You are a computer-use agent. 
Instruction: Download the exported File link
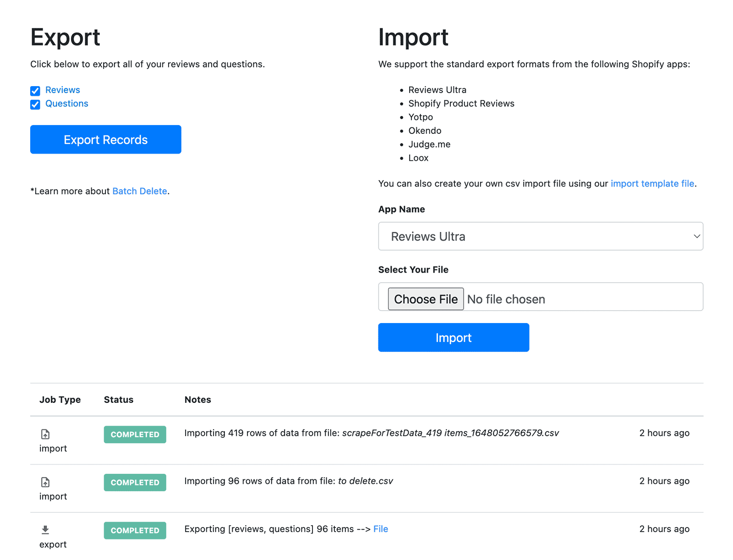tap(380, 529)
